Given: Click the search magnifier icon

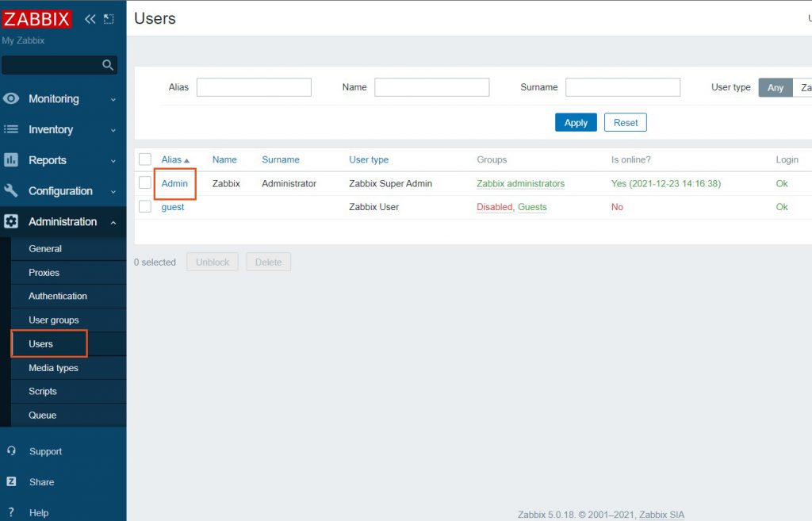Looking at the screenshot, I should [x=108, y=65].
